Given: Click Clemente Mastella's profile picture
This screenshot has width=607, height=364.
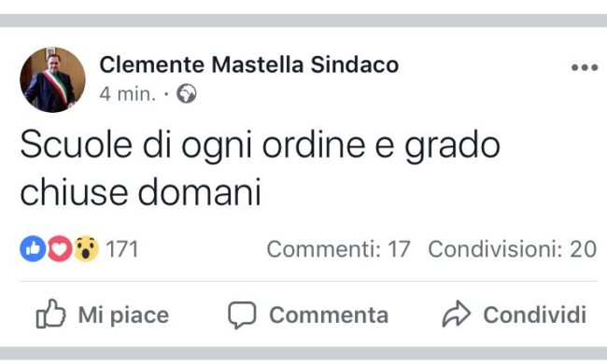Looking at the screenshot, I should pyautogui.click(x=52, y=79).
